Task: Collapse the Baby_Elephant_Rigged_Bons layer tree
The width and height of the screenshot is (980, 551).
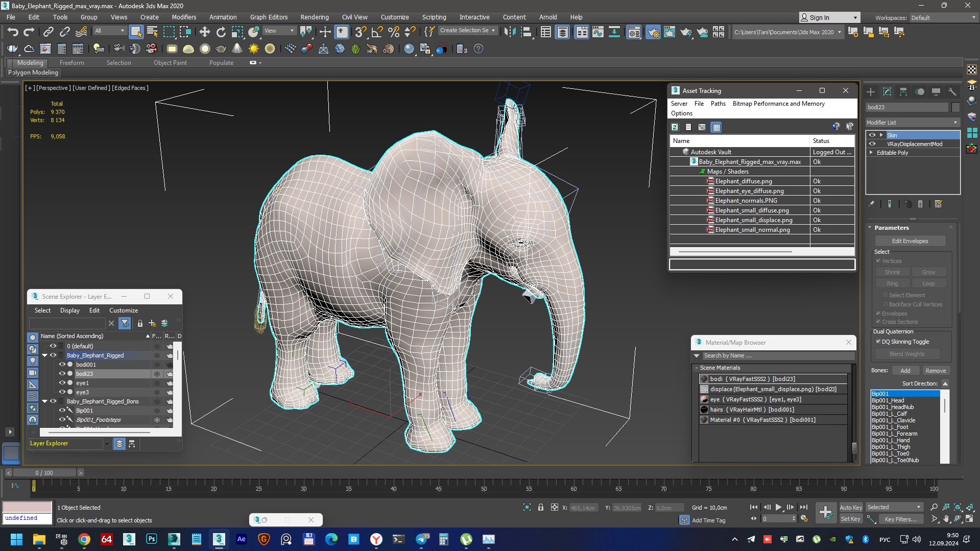Action: pos(44,401)
